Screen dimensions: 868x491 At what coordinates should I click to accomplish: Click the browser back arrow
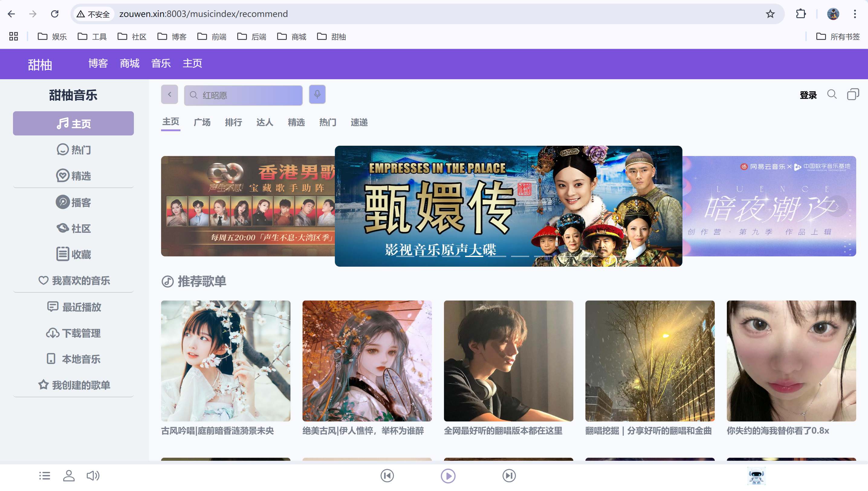point(11,14)
